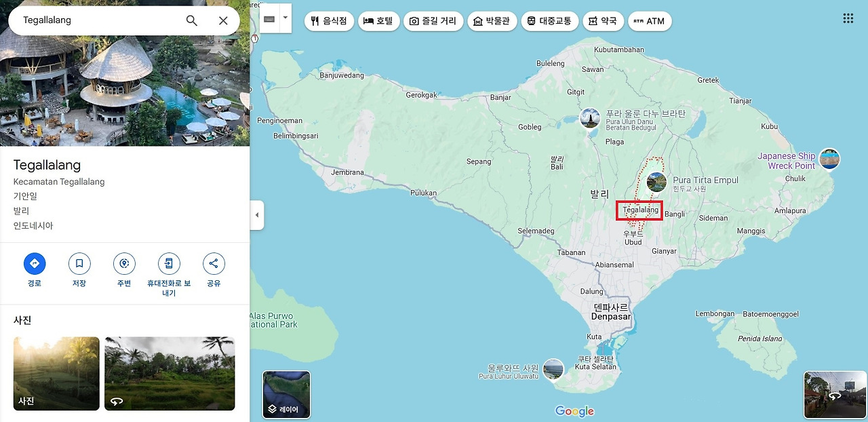
Task: Click the Gianyar map label
Action: 664,251
